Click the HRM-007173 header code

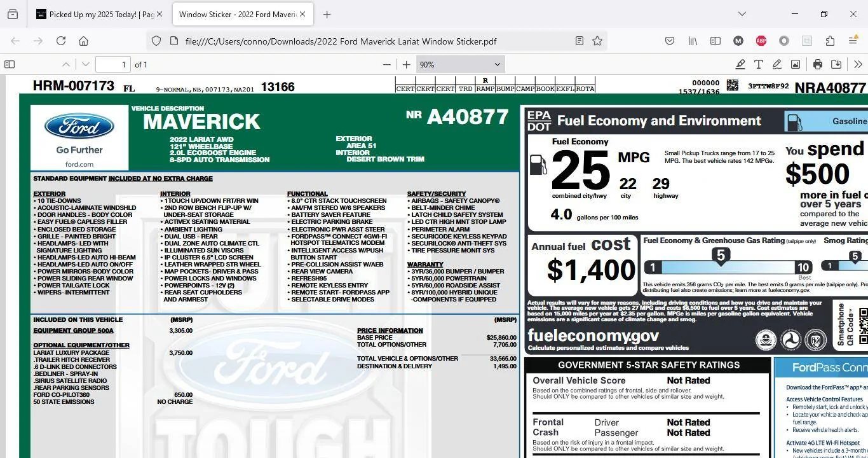[74, 86]
